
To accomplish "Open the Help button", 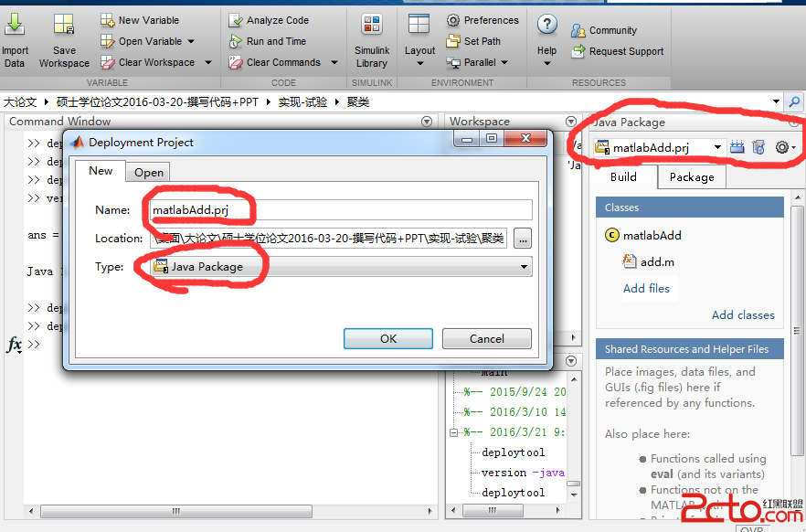I will click(x=546, y=39).
